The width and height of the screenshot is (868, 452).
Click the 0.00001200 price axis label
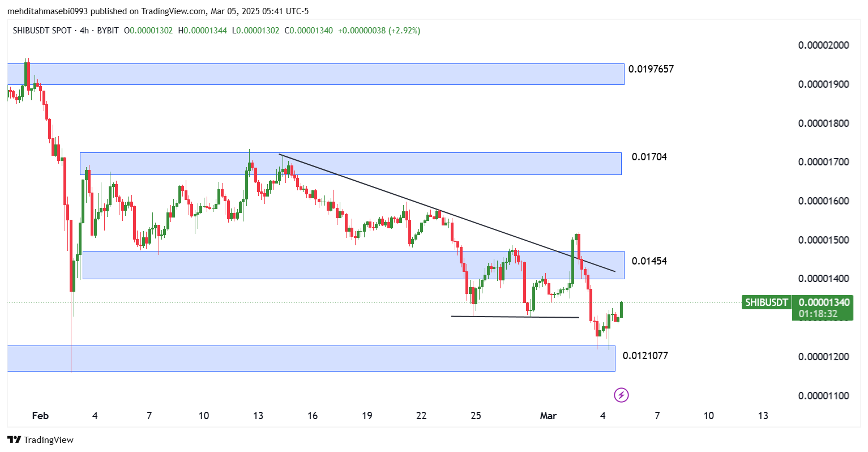coord(823,357)
